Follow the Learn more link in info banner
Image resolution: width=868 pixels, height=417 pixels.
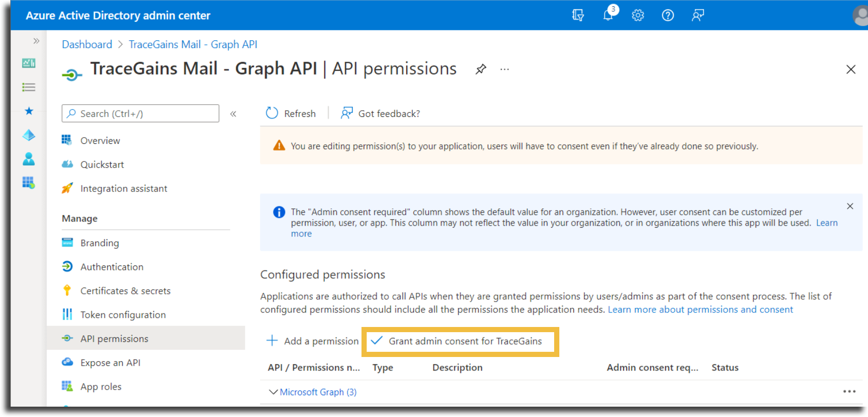coord(827,223)
